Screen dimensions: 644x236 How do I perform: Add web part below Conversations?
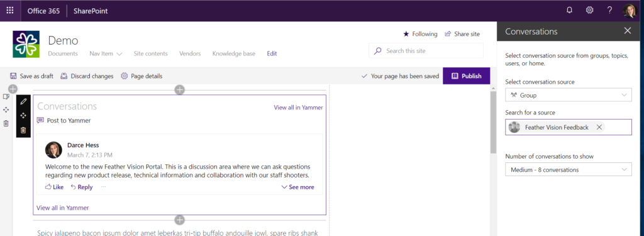[179, 220]
